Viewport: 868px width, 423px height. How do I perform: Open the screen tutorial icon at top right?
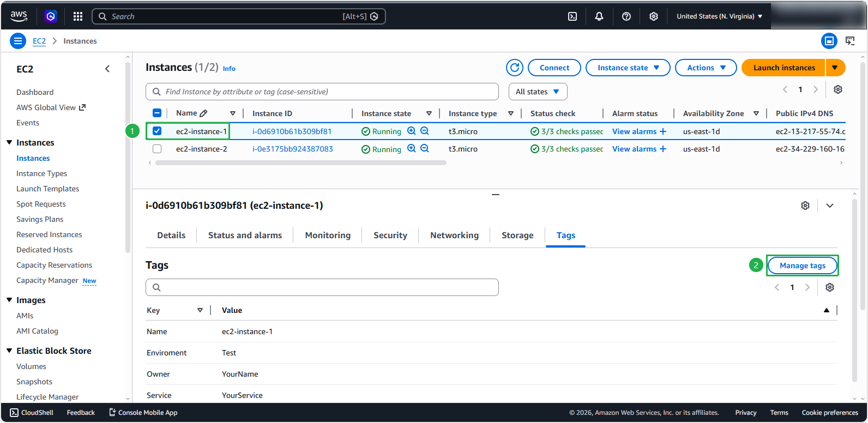850,41
